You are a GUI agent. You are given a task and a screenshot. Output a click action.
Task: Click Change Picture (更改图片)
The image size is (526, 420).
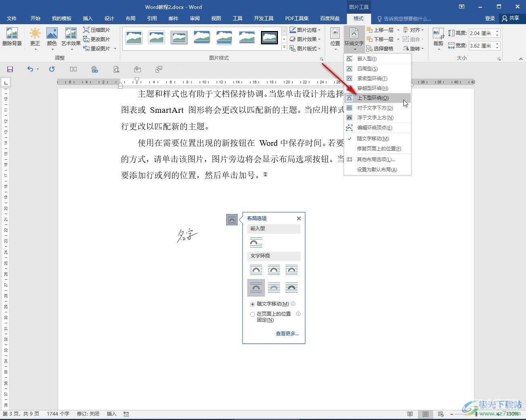tap(97, 39)
